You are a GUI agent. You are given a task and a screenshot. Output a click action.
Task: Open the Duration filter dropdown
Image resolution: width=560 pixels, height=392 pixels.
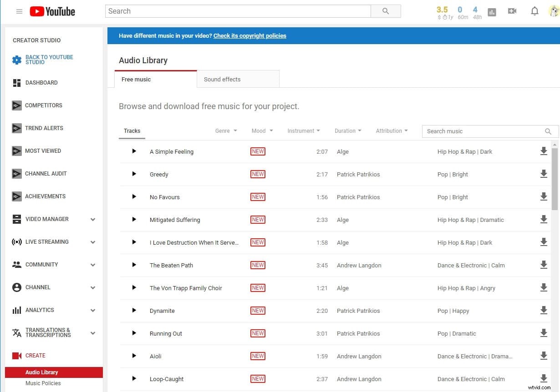[348, 131]
